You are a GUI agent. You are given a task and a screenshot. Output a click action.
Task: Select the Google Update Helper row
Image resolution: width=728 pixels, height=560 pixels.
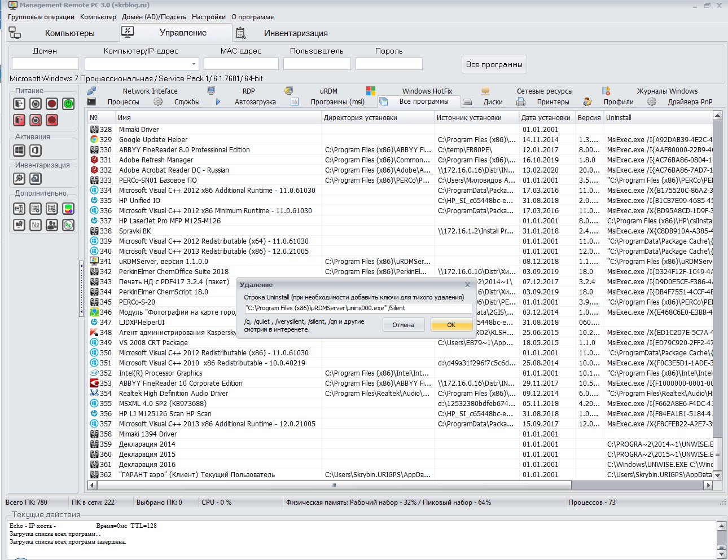[x=400, y=140]
